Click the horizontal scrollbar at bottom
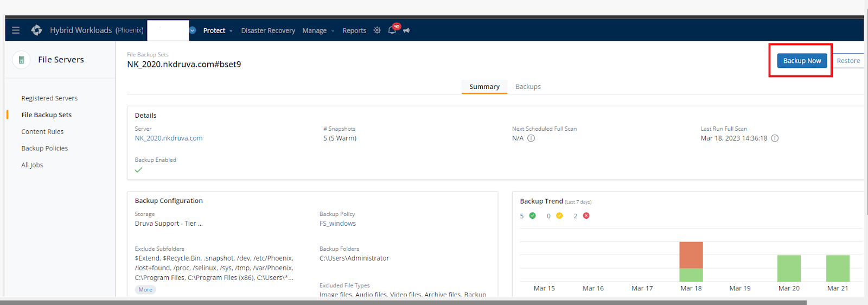 (403, 302)
